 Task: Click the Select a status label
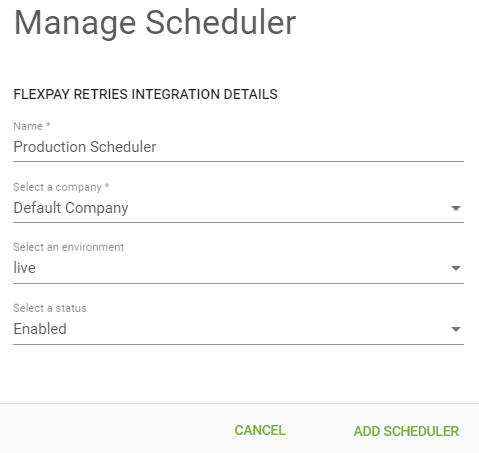[50, 308]
